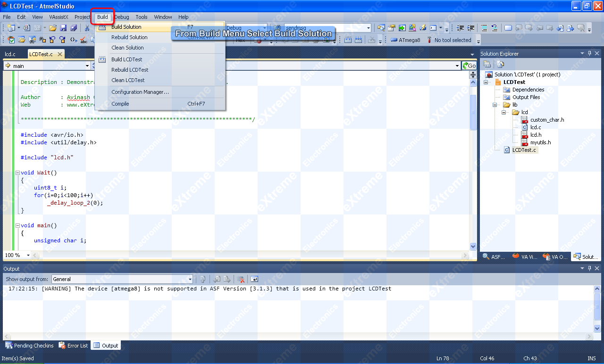Viewport: 604px width, 364px height.
Task: Click the Find in Files icon right of search box
Action: 381,28
